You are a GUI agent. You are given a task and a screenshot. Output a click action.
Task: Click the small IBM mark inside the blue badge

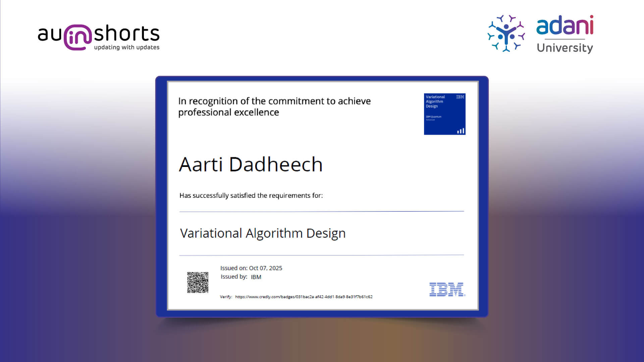460,97
